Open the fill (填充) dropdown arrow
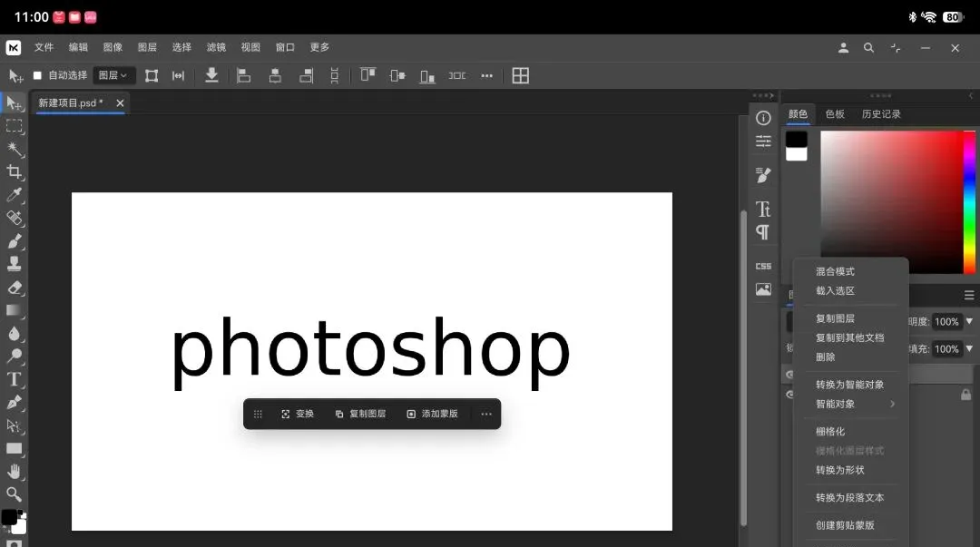980x547 pixels. coord(969,348)
